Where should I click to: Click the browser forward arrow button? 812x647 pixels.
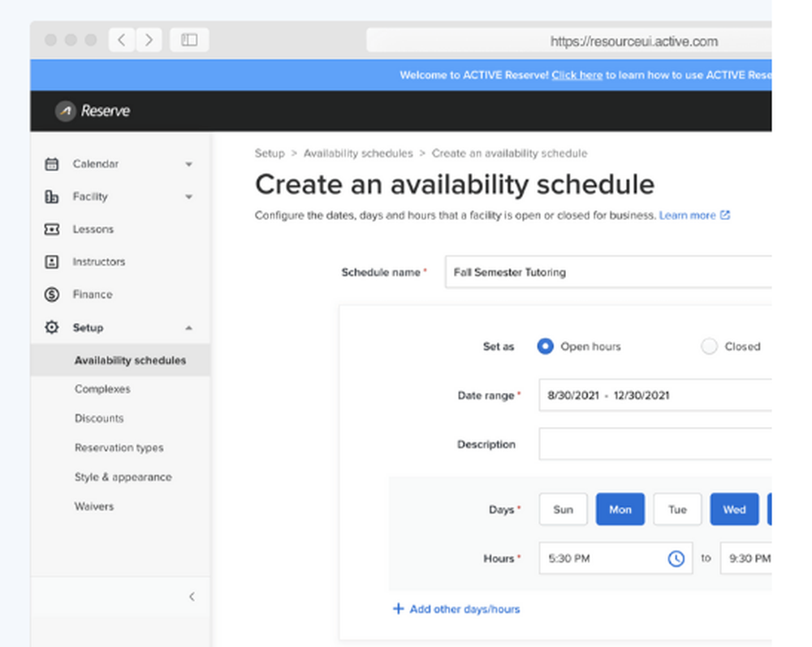pos(149,40)
